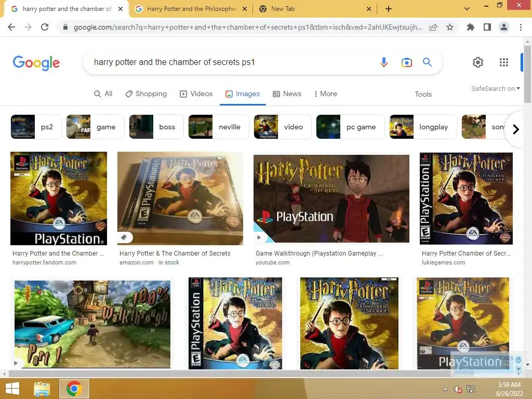The width and height of the screenshot is (532, 399).
Task: Switch to the Harry Potter Philosopher tab
Action: coord(192,9)
